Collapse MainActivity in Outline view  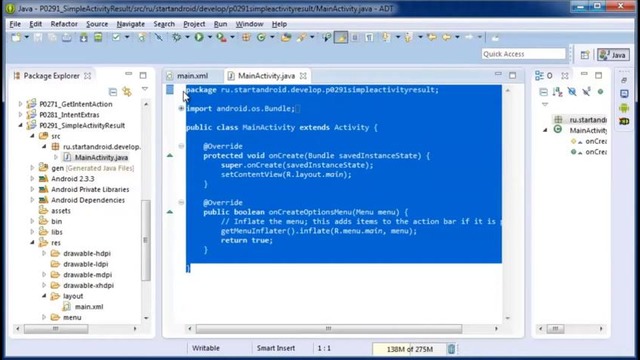[545, 130]
